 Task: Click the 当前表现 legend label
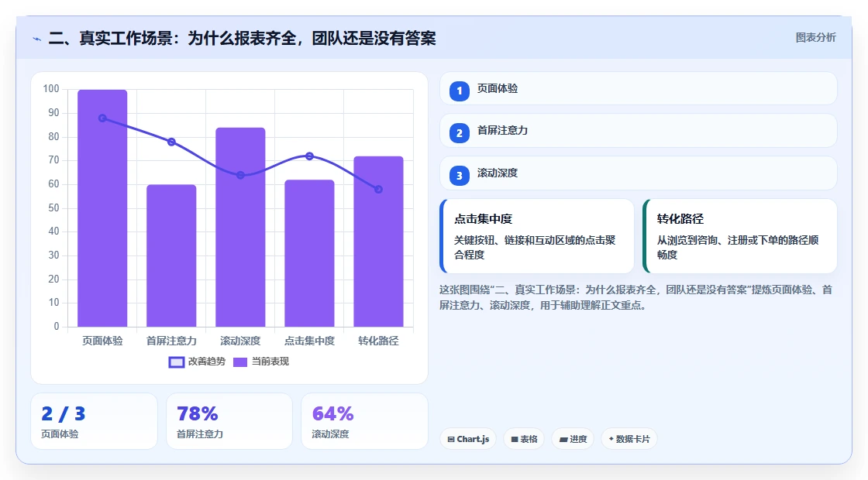(x=270, y=362)
